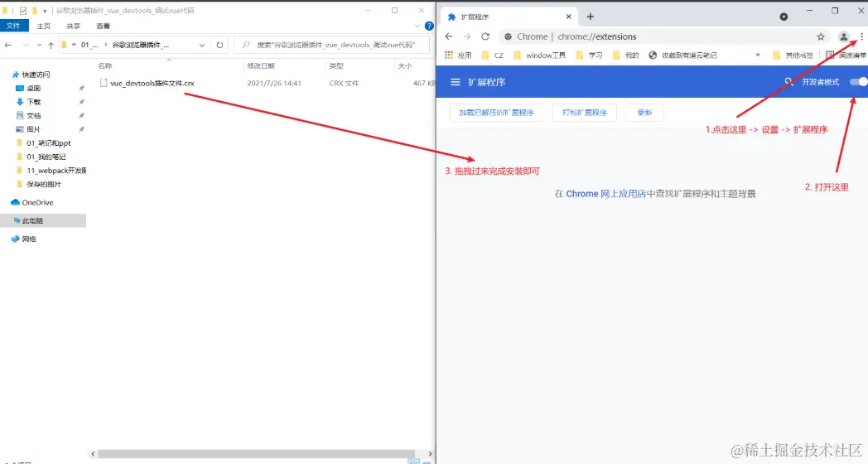Select 桌面 in navigation pane
868x464 pixels.
pyautogui.click(x=29, y=88)
